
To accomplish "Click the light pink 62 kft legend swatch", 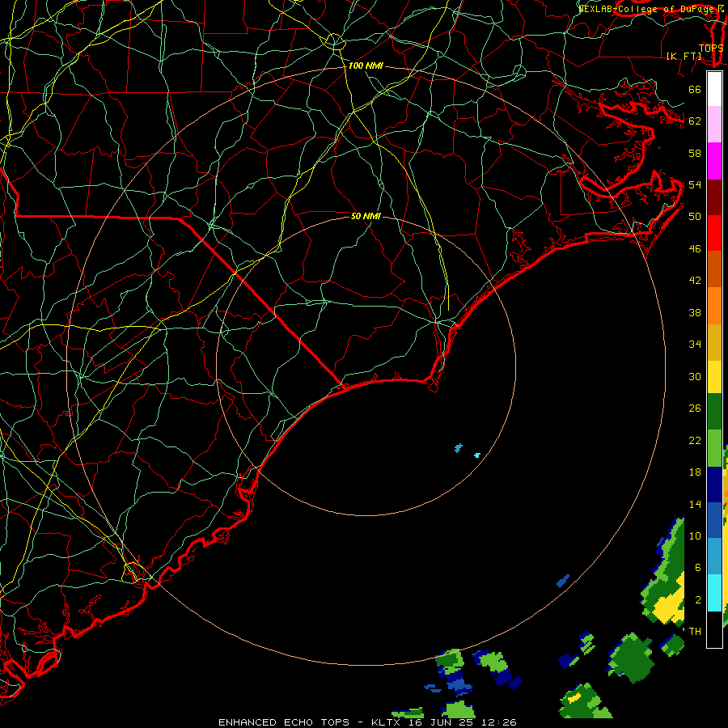I will pyautogui.click(x=714, y=125).
